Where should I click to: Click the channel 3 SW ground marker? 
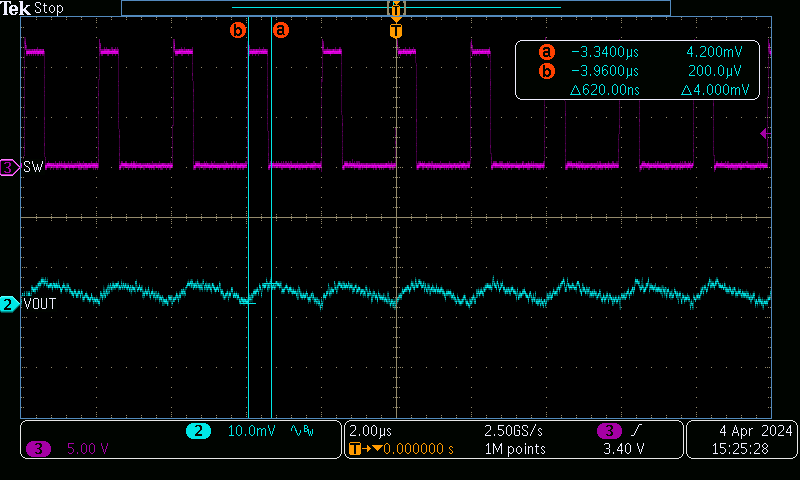pyautogui.click(x=10, y=168)
